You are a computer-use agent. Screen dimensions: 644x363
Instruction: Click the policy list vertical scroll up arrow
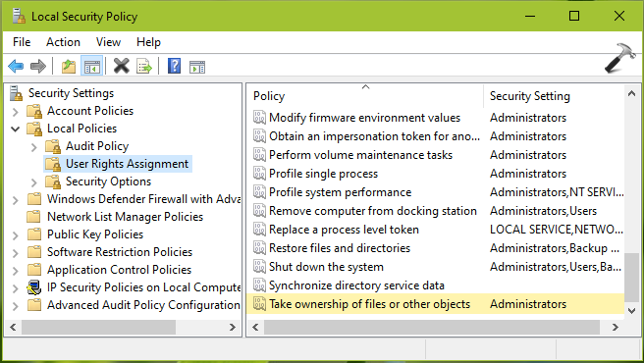coord(631,94)
